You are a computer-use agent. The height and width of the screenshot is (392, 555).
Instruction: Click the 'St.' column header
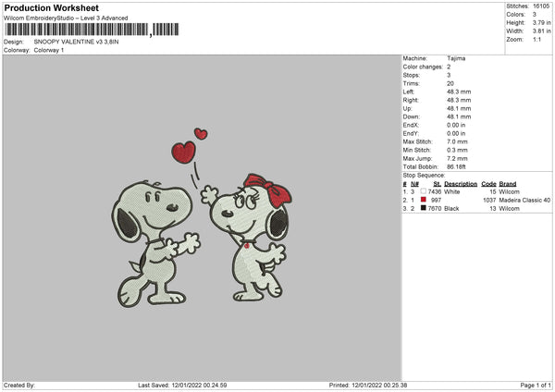coord(438,184)
